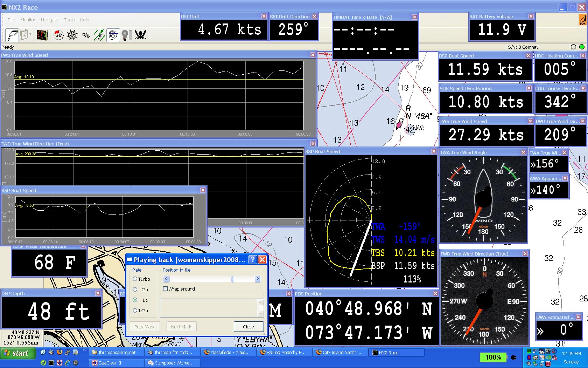Click the Position in file slider thumb
This screenshot has height=368, width=588.
tap(232, 279)
